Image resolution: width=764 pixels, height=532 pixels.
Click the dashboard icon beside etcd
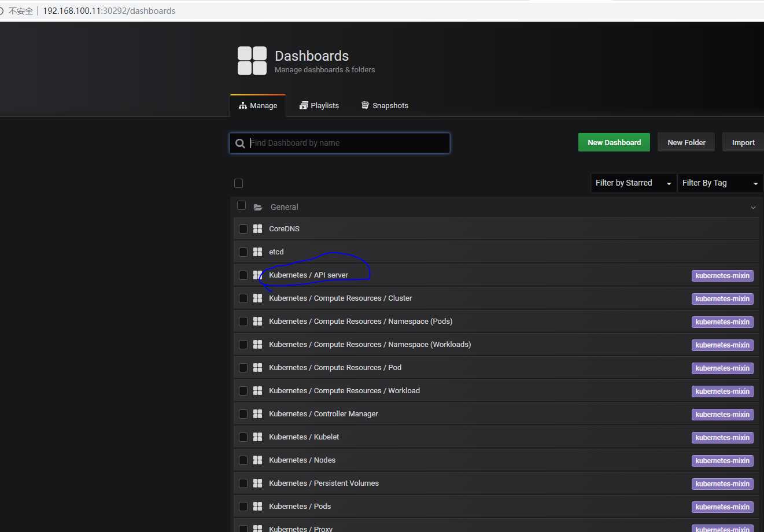[258, 252]
